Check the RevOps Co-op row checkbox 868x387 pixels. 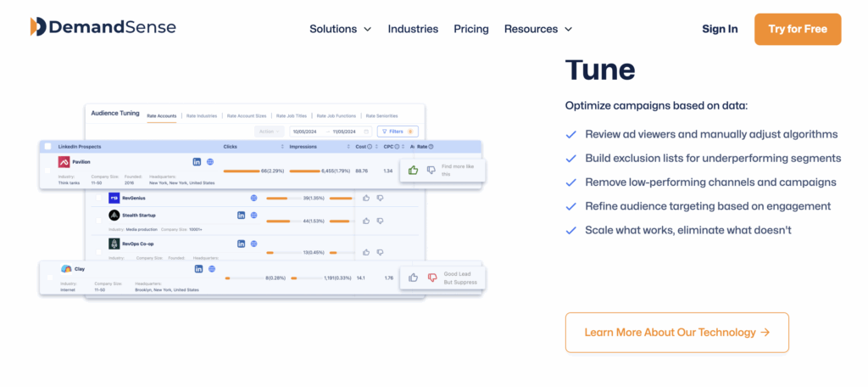tap(98, 252)
